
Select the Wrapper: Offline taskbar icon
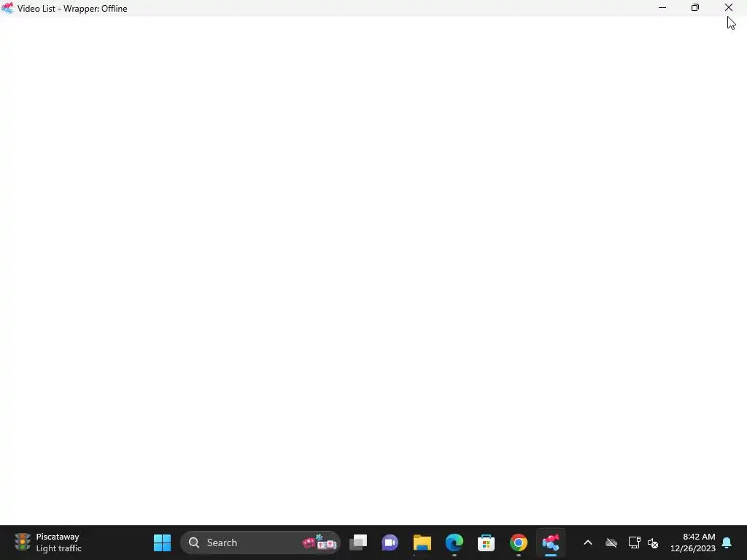[550, 542]
